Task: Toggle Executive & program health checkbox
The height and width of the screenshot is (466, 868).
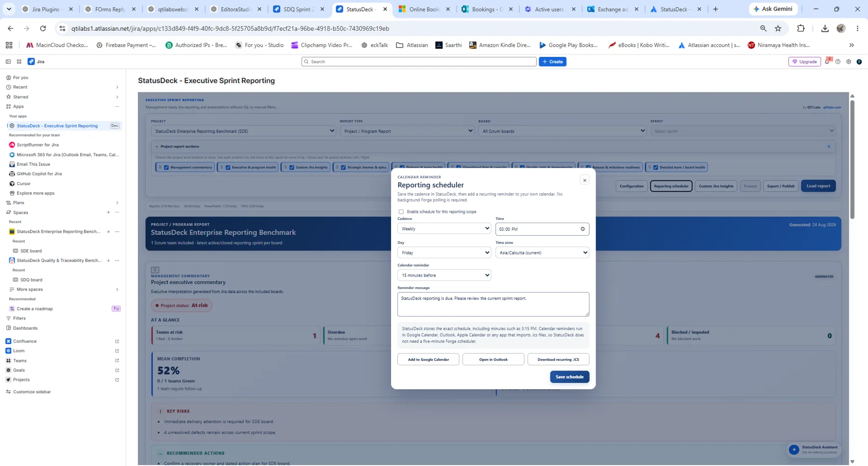Action: pyautogui.click(x=228, y=168)
